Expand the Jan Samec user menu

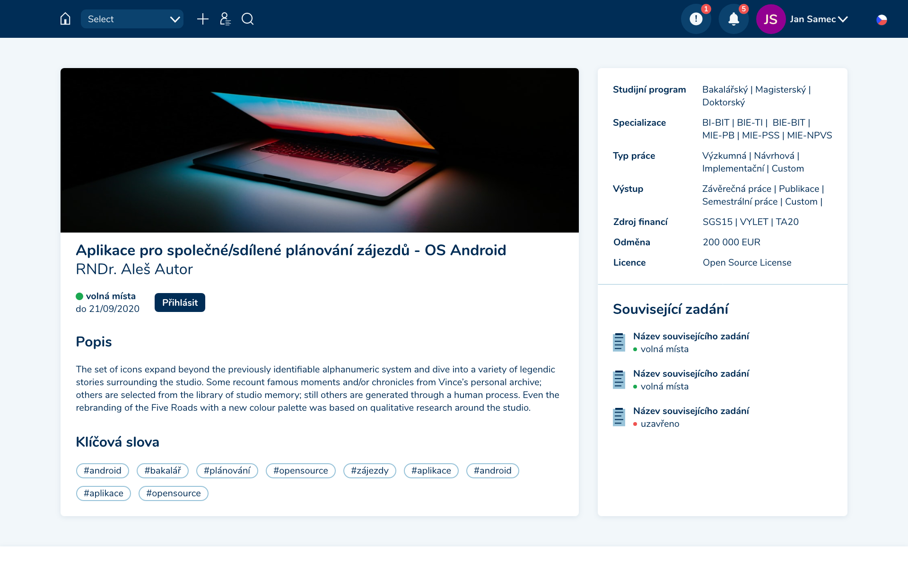coord(819,19)
